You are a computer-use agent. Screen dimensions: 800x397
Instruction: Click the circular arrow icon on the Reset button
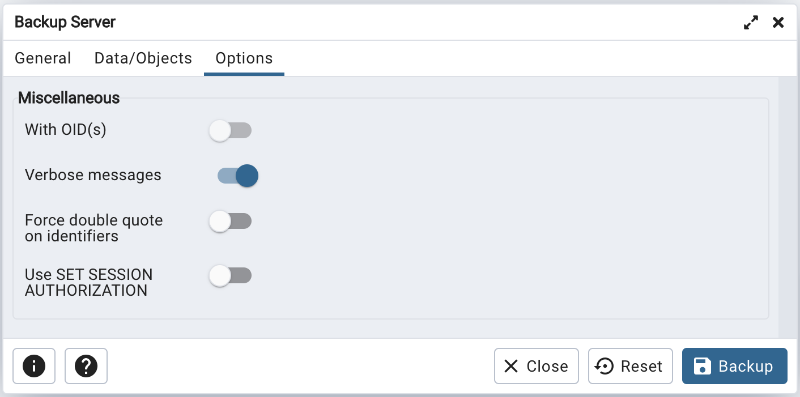pyautogui.click(x=605, y=366)
